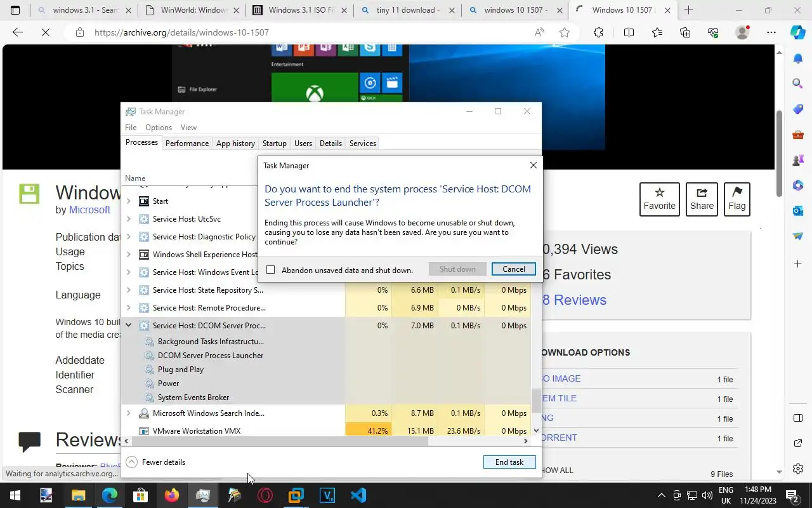Click the Name column header

tap(135, 178)
